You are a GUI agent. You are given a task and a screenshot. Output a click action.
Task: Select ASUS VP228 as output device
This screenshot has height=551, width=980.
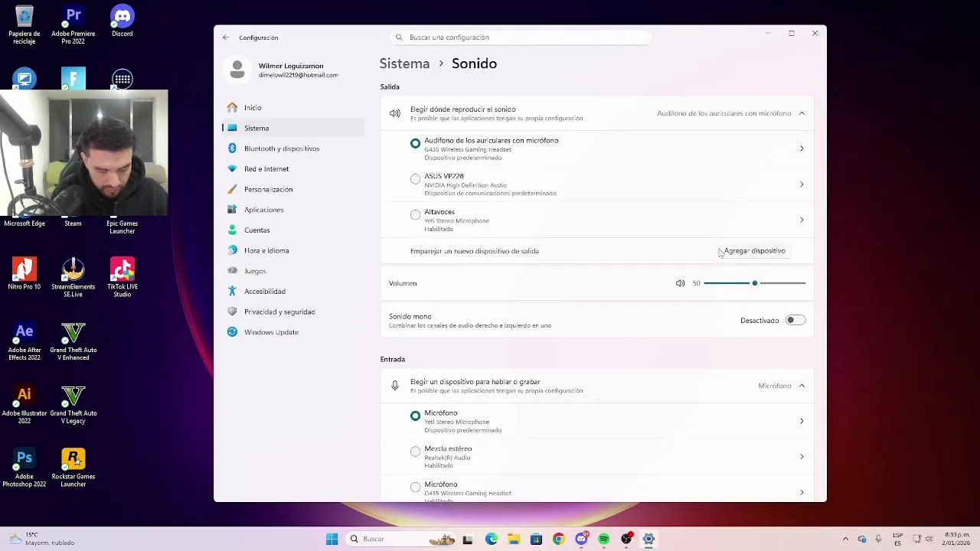pos(415,179)
